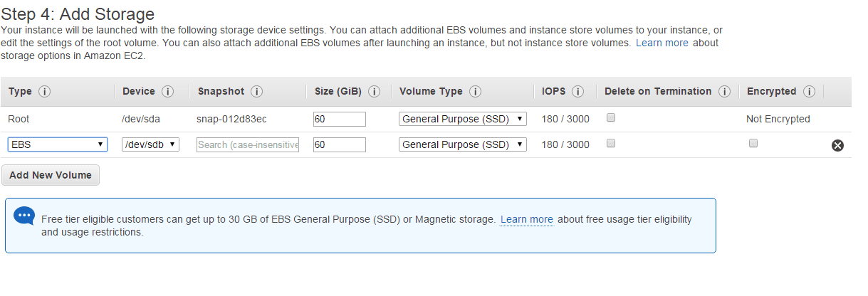Toggle Delete on Termination for EBS volume
Screen dimensions: 868x296
pos(611,144)
